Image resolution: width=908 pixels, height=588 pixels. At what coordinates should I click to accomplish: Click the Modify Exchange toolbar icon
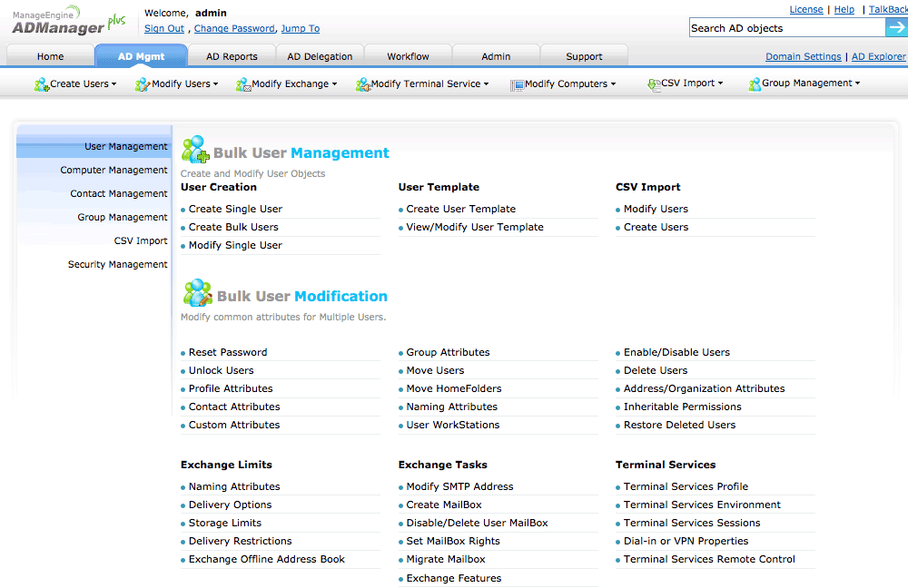(243, 84)
